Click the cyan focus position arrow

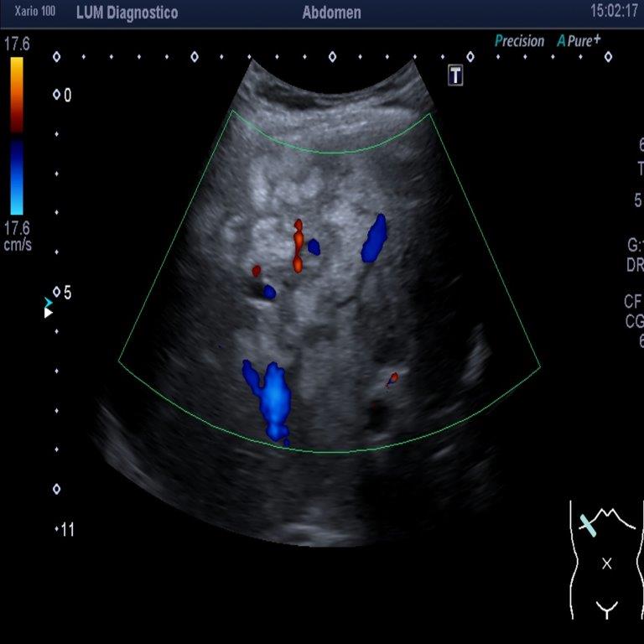tap(49, 302)
